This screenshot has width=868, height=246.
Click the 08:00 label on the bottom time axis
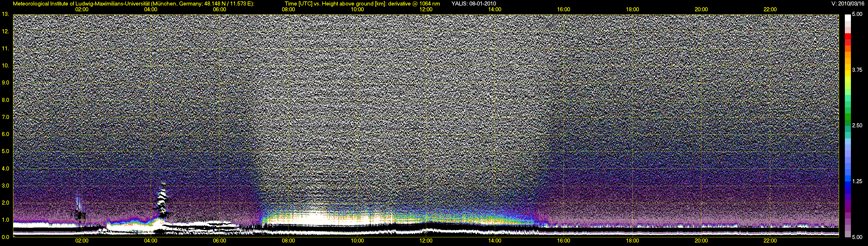pos(288,241)
